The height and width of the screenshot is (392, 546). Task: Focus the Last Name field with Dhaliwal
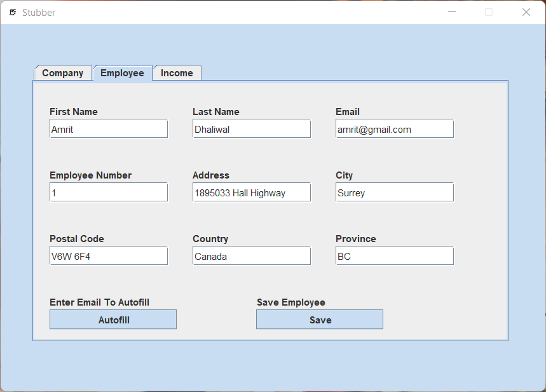click(x=252, y=129)
